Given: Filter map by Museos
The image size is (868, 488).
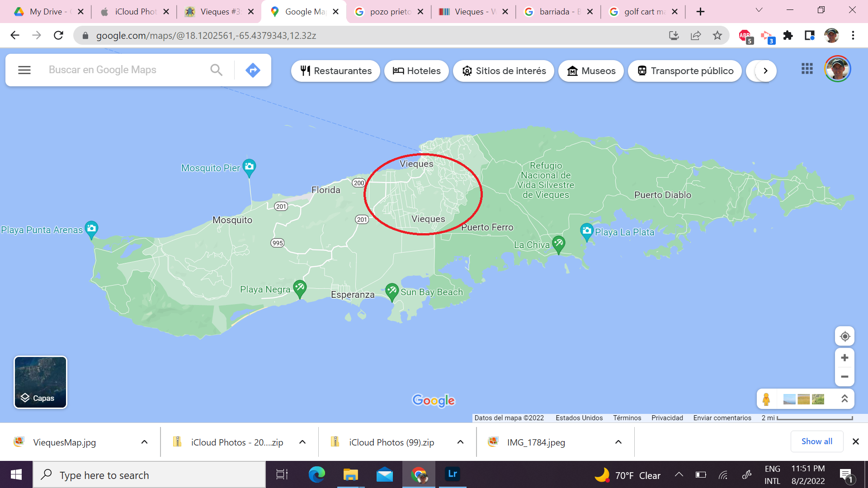Looking at the screenshot, I should pyautogui.click(x=591, y=71).
